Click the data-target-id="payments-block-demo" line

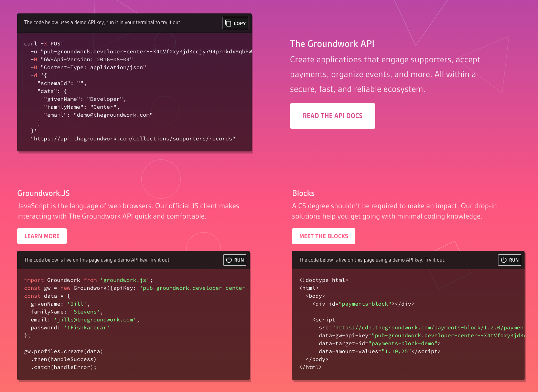pyautogui.click(x=380, y=343)
